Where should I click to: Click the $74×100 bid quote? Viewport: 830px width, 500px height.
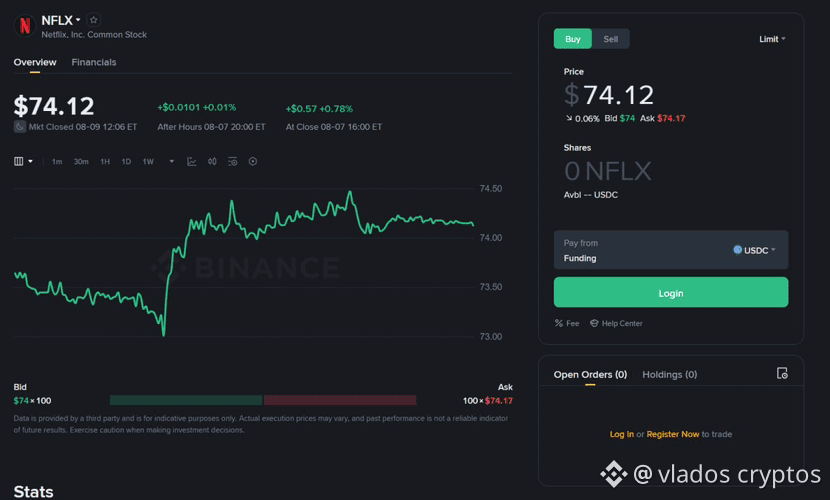[32, 401]
